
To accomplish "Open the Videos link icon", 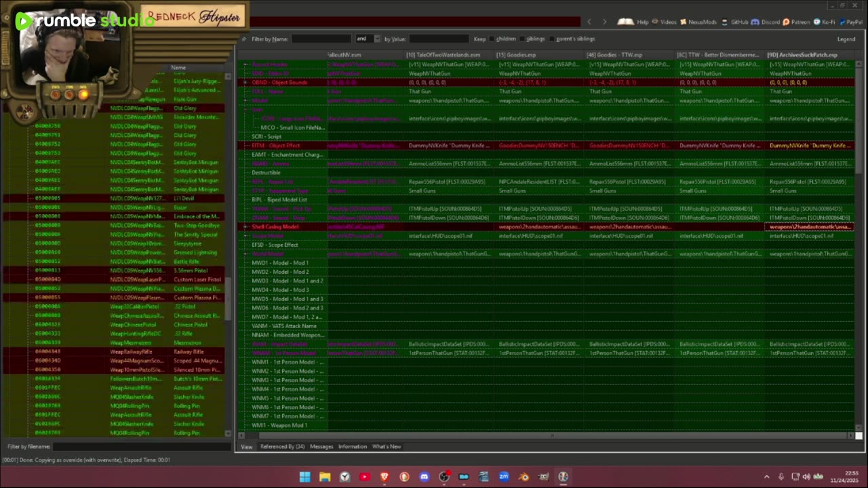I will point(654,22).
